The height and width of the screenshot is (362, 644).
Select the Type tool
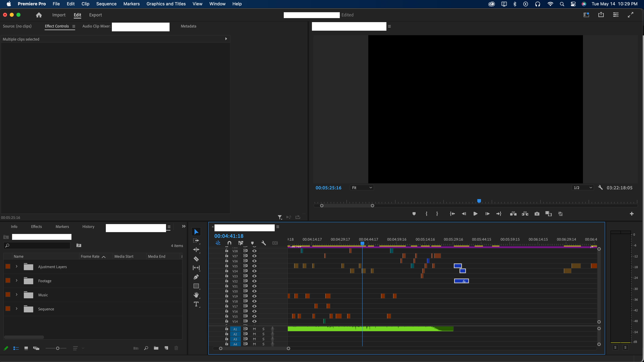[196, 304]
